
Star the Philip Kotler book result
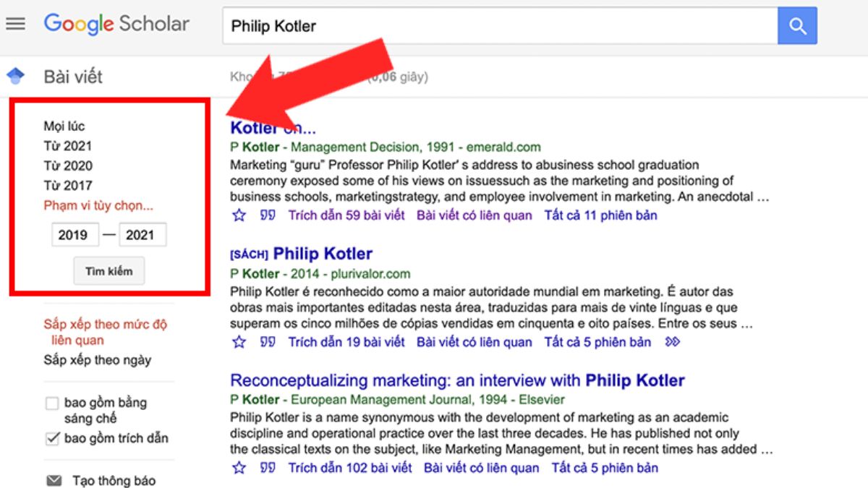tap(239, 342)
